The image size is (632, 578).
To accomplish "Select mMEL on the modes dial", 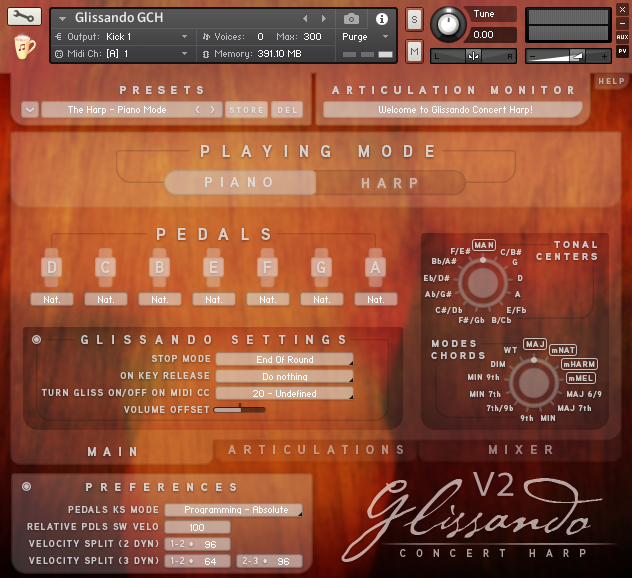I will 581,378.
